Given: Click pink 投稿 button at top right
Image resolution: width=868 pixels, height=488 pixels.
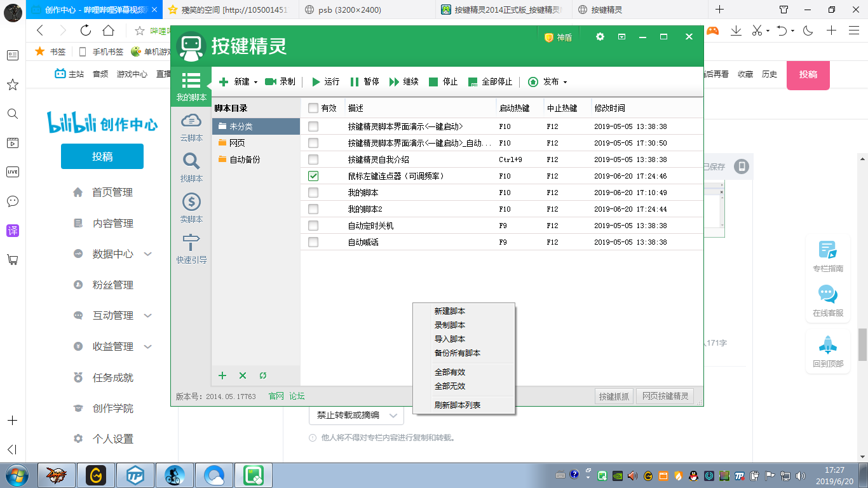Looking at the screenshot, I should (x=808, y=74).
